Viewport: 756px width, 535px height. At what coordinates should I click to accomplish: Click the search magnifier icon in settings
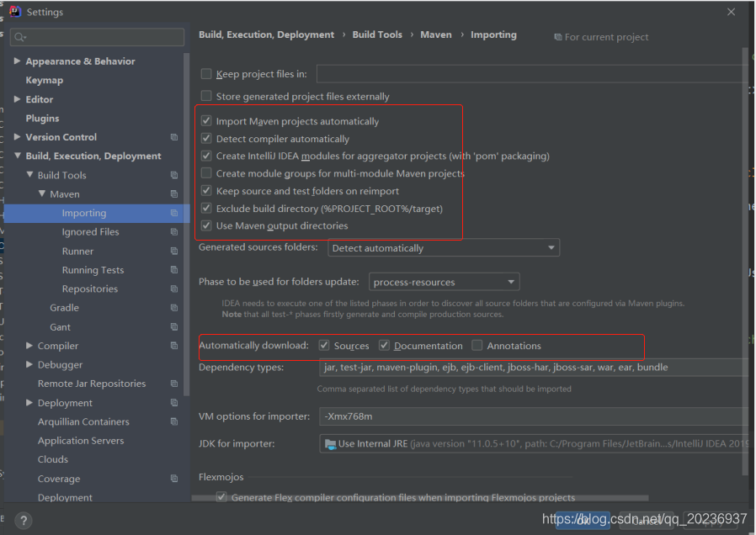19,37
